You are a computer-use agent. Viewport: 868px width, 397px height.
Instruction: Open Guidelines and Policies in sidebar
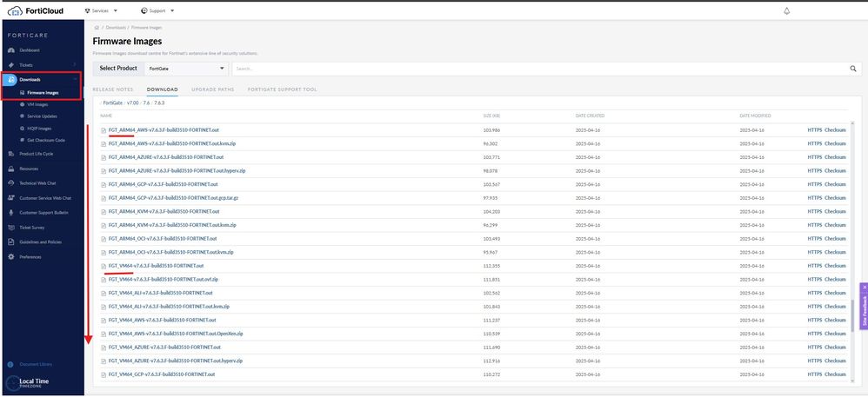pos(40,242)
